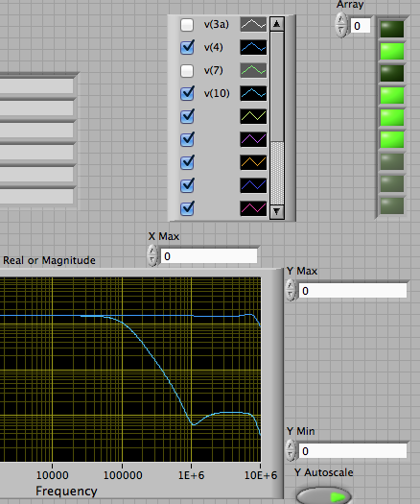Increment the Array index stepper
Viewport: 420px width, 504px height.
[341, 19]
